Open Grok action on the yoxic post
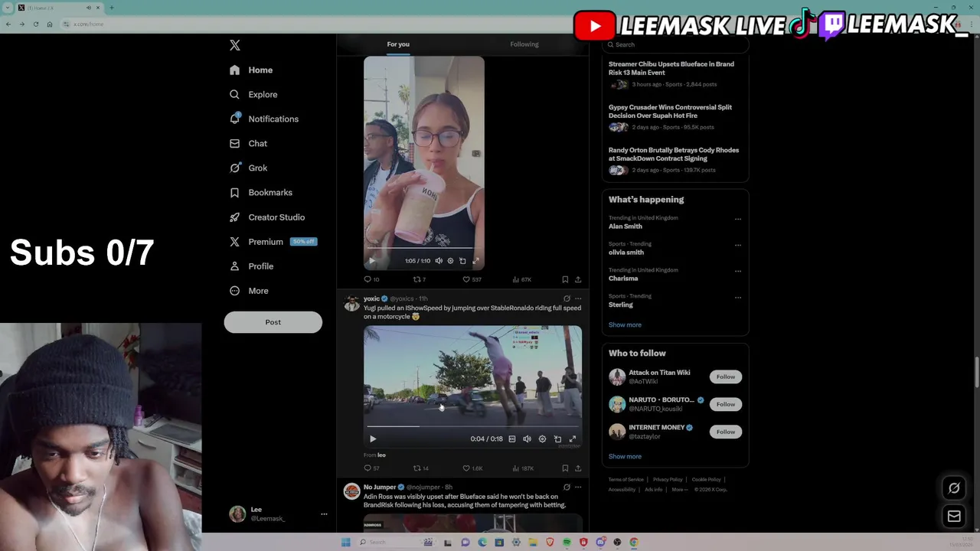The height and width of the screenshot is (551, 980). 567,298
